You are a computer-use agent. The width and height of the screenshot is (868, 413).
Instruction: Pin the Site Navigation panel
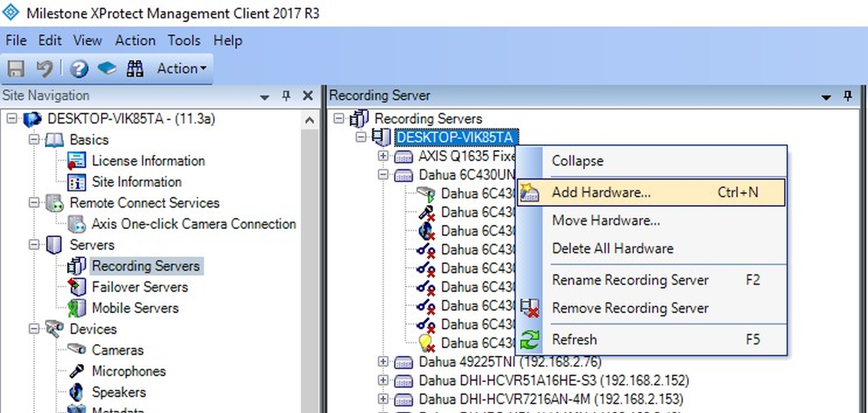(286, 95)
